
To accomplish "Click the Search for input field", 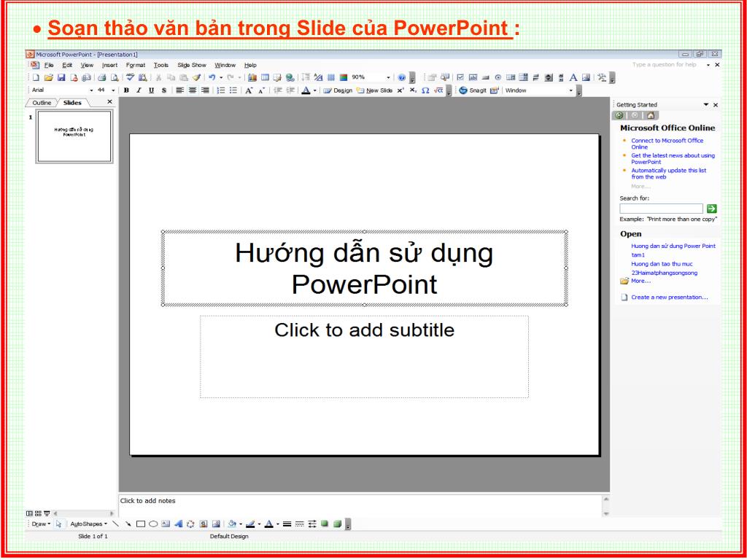I will coord(661,209).
